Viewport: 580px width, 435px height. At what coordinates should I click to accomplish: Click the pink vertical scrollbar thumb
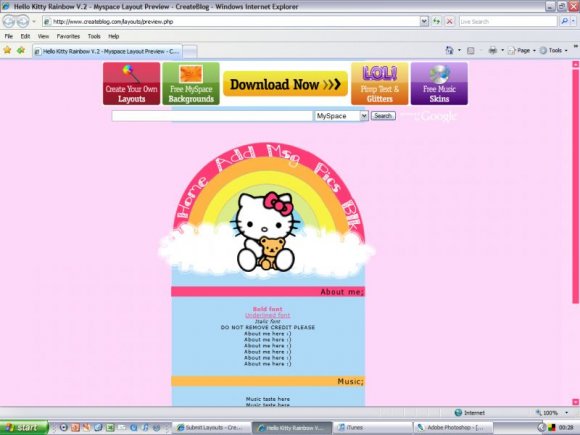point(575,185)
